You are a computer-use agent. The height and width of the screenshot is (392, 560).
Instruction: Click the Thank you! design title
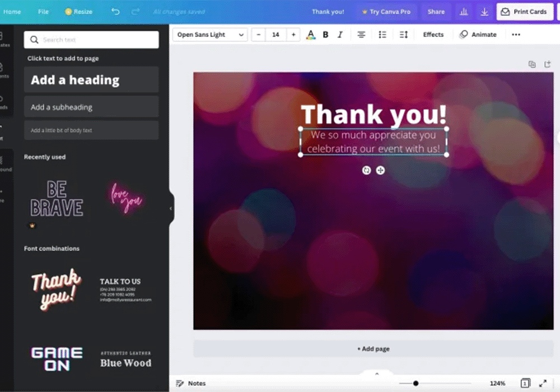(x=328, y=12)
